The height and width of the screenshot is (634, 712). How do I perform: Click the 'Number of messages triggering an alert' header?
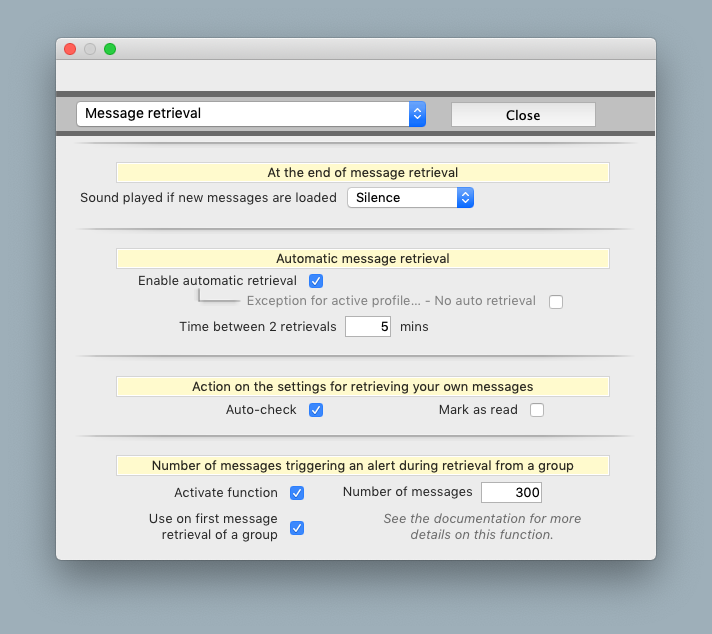pos(362,466)
